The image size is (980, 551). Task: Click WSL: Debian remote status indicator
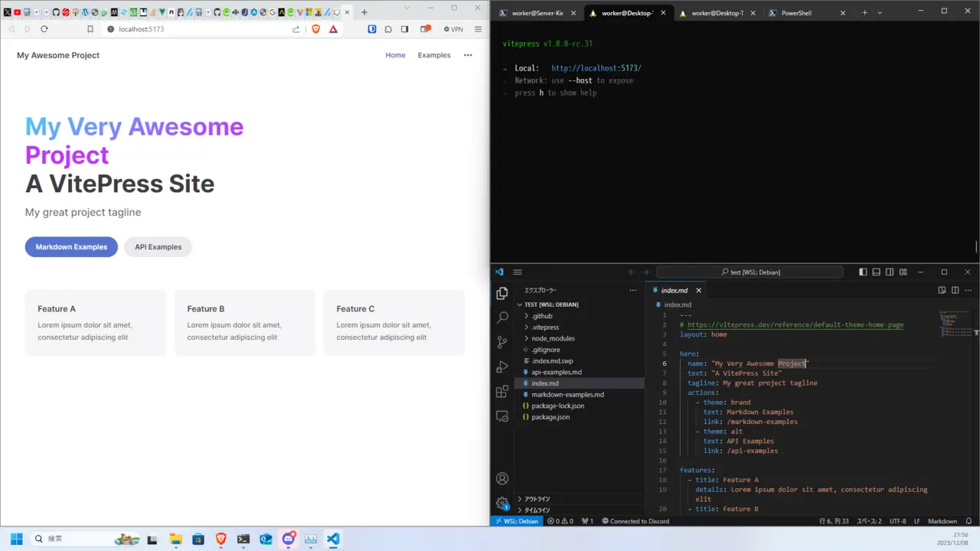click(x=517, y=521)
